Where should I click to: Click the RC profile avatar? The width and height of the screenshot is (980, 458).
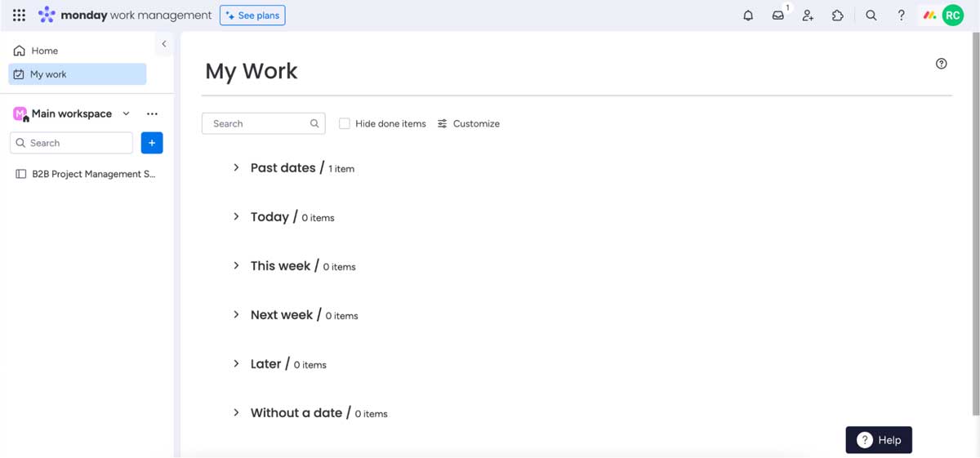(953, 15)
